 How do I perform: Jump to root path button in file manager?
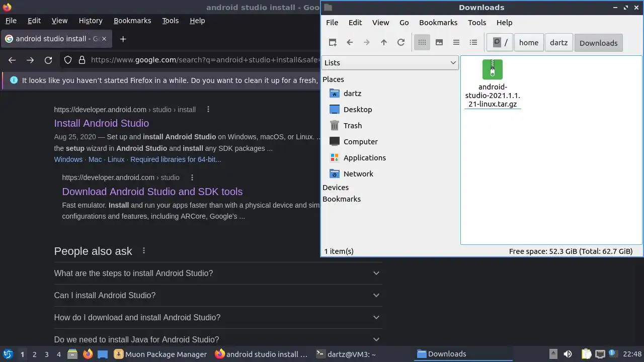pos(500,43)
